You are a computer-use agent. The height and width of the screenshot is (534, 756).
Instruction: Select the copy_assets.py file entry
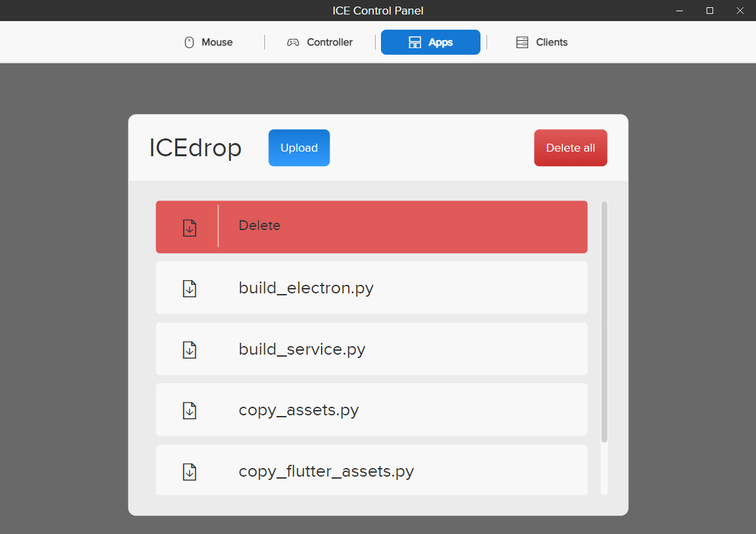(x=299, y=410)
